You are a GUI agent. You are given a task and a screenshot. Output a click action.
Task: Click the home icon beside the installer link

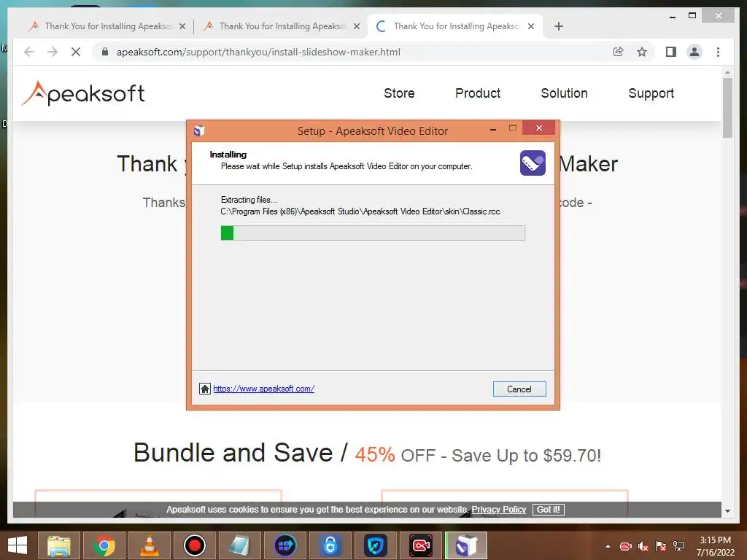click(x=205, y=389)
